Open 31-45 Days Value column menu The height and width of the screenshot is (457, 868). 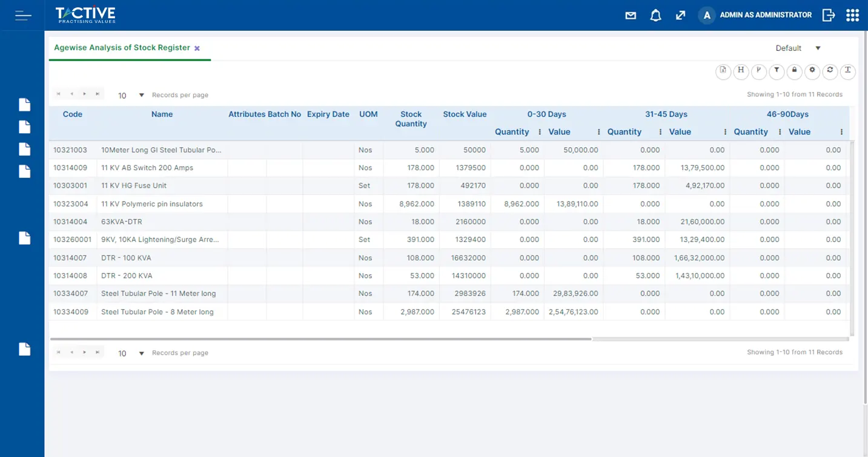point(725,132)
